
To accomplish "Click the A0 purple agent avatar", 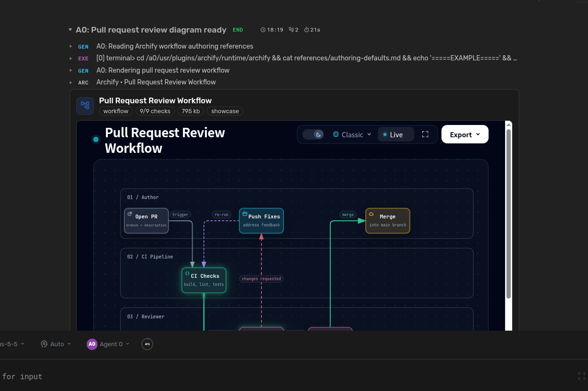I will (92, 344).
